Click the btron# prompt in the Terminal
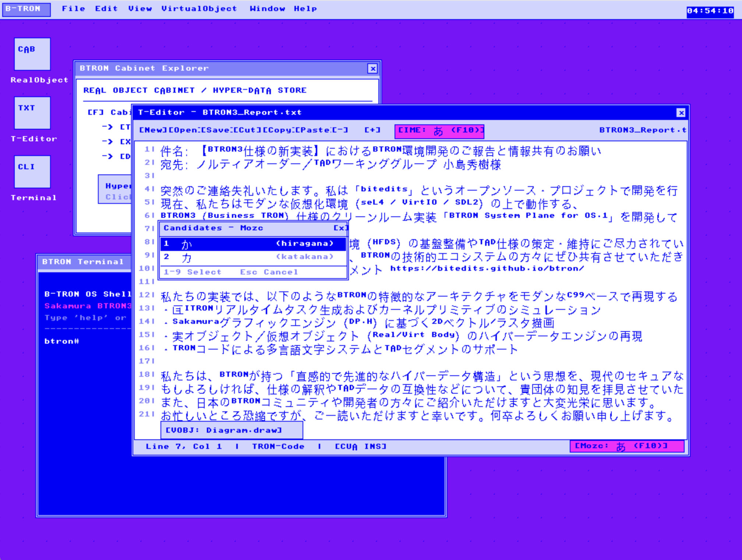 coord(62,341)
